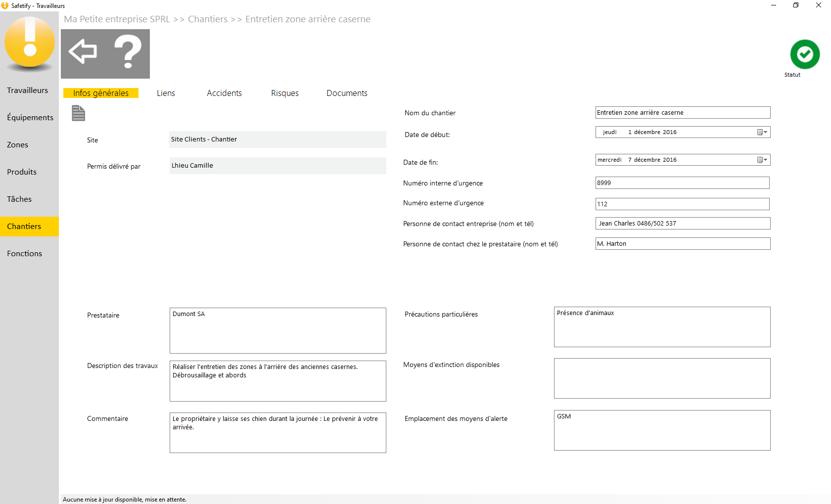Close the Safetify window
This screenshot has height=504, width=831.
pyautogui.click(x=819, y=5)
